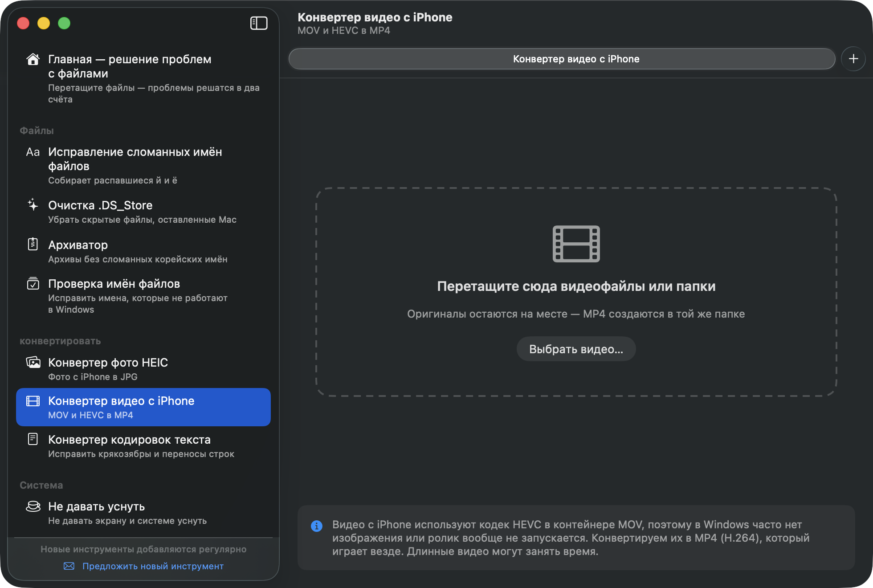Viewport: 873px width, 588px height.
Task: Open Не давать уснуть tool
Action: [143, 513]
